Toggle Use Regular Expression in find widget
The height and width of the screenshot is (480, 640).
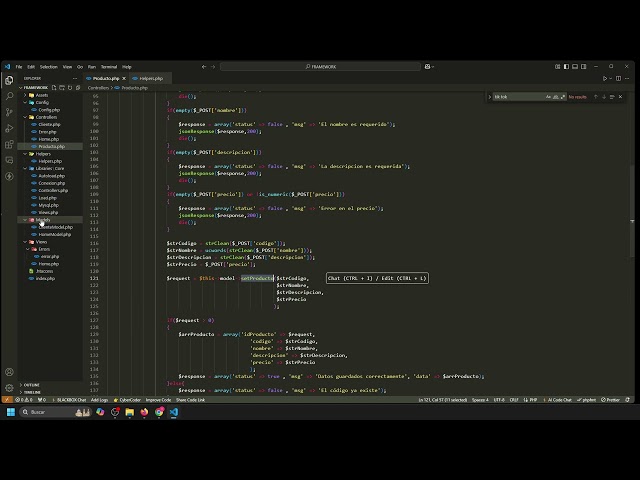(x=562, y=97)
